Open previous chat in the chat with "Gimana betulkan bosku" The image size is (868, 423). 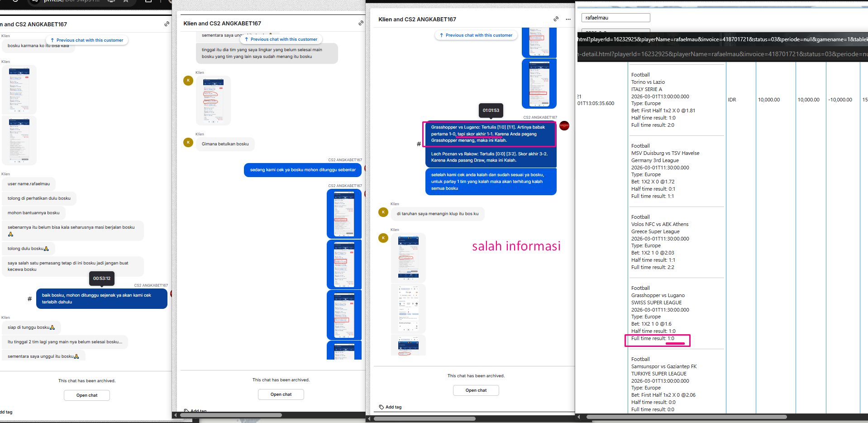tap(281, 39)
